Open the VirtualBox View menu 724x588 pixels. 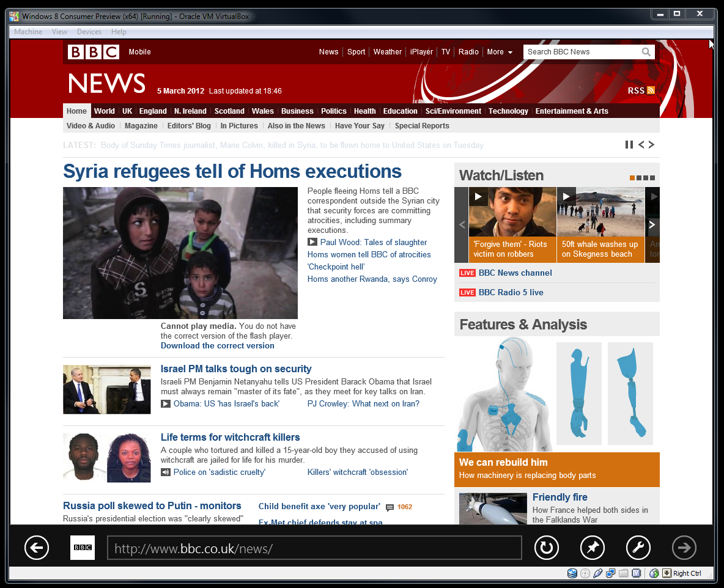click(59, 31)
